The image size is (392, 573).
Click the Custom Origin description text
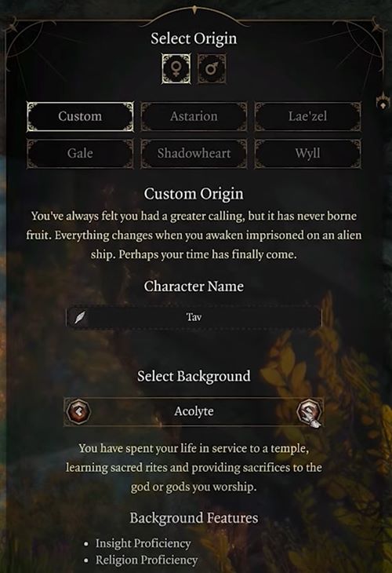[194, 235]
